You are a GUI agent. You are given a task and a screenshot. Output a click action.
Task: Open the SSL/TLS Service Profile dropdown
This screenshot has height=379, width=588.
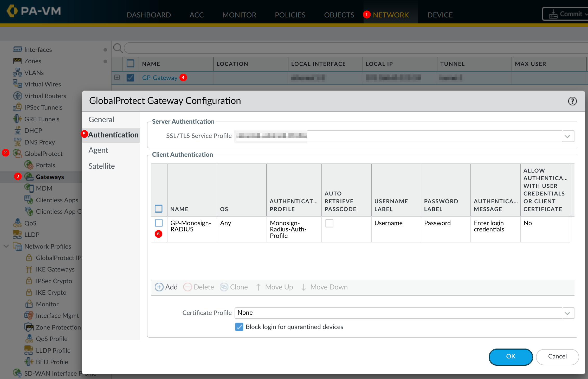567,136
